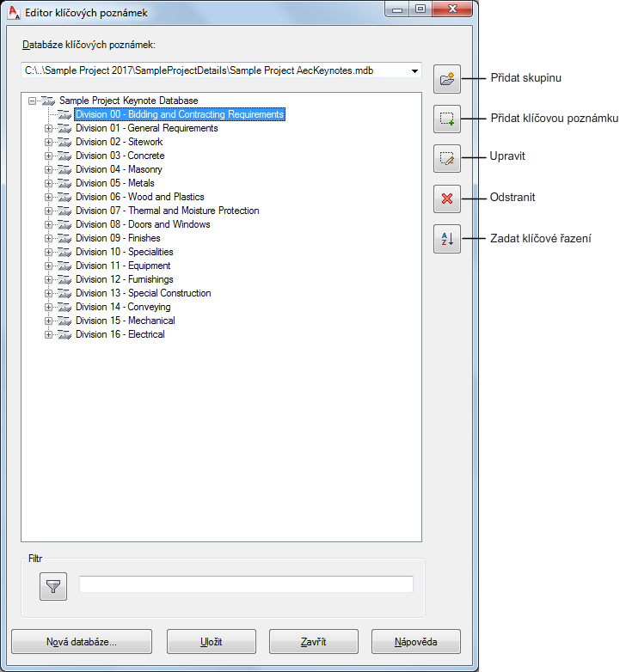Select Division 12 - Furnishings row
Image resolution: width=626 pixels, height=672 pixels.
[125, 279]
